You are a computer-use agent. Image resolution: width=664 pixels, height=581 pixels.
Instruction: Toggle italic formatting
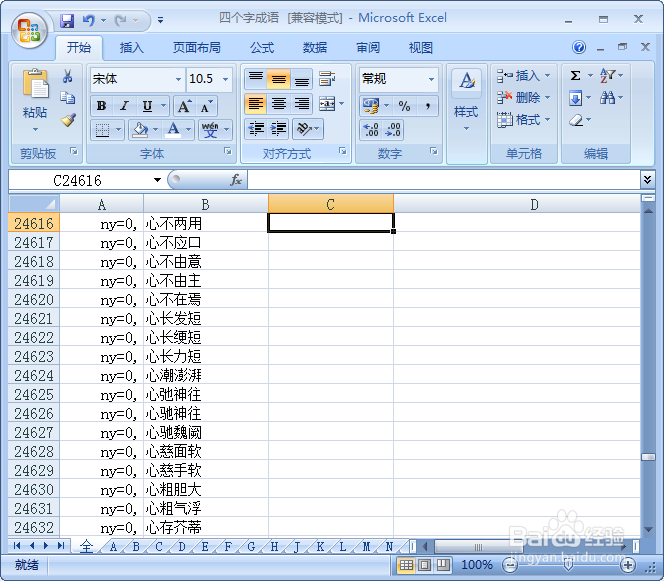click(124, 105)
